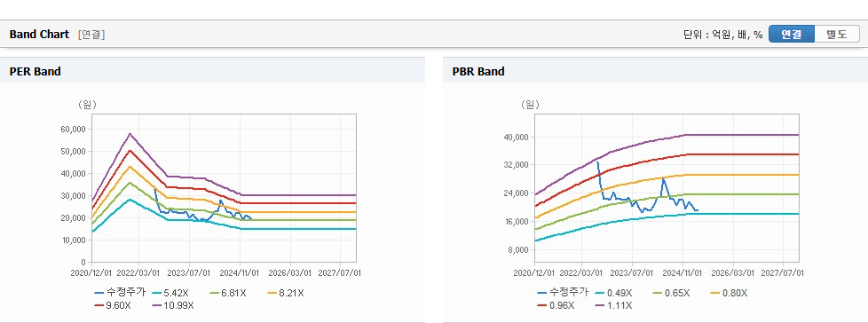Click the [연결] label beside Band Chart
The image size is (868, 323).
(91, 35)
